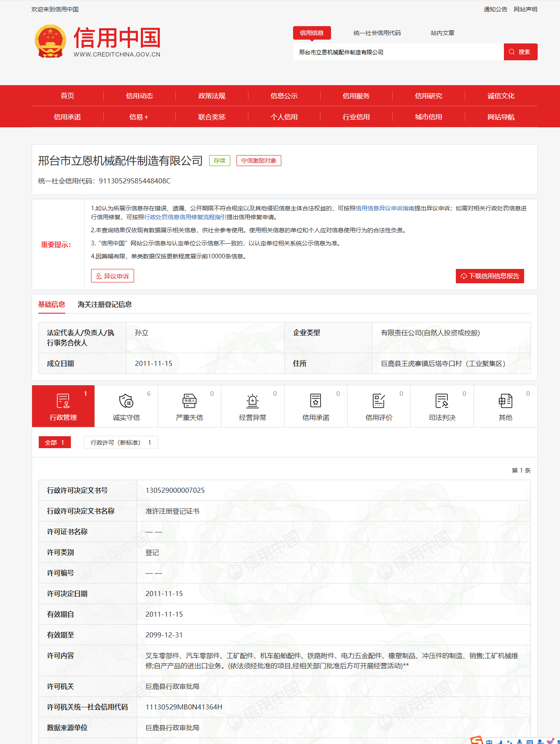
Task: Open the 信用信息异议申诉指南 link
Action: 385,208
